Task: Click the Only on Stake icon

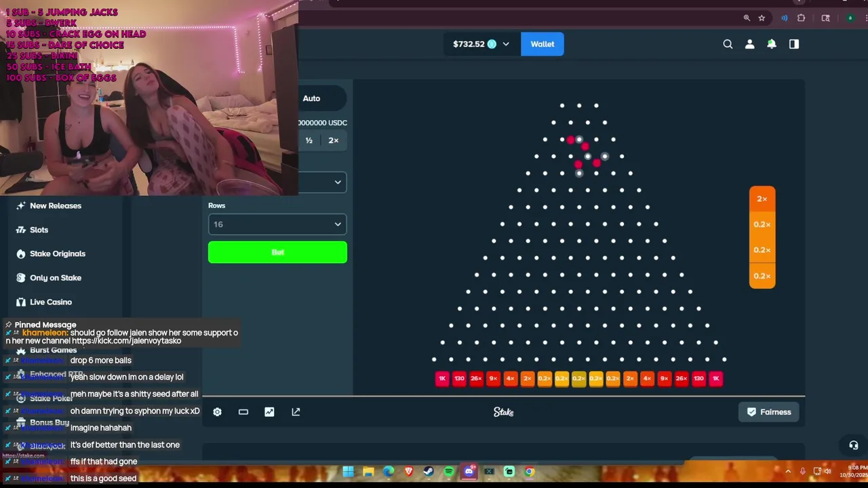Action: click(x=21, y=278)
